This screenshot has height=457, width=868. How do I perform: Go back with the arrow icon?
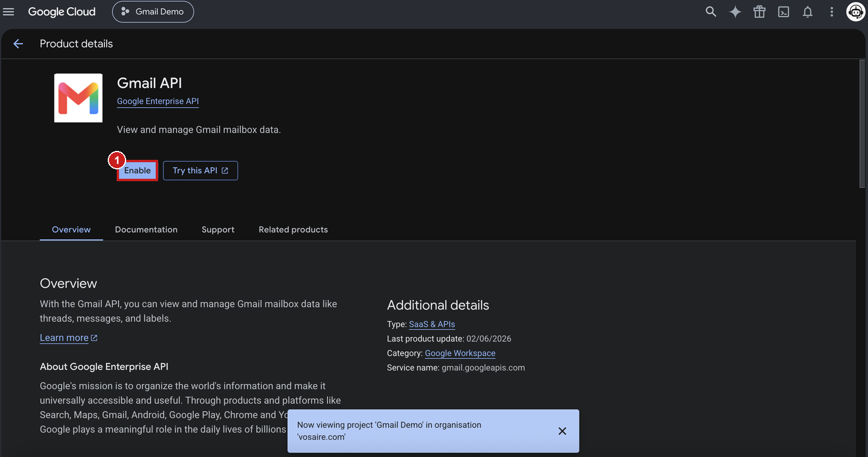click(x=18, y=44)
